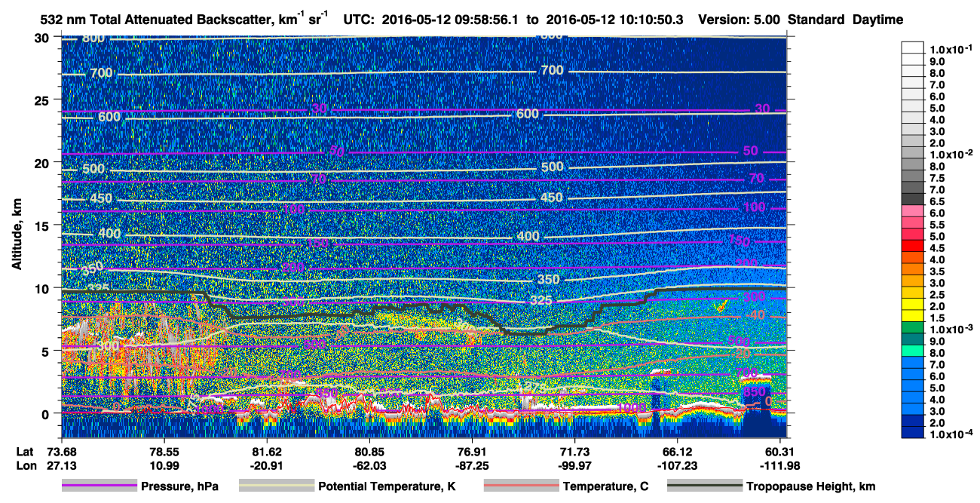Click the magenta Pressure legend line sample
The height and width of the screenshot is (503, 980).
pos(100,486)
